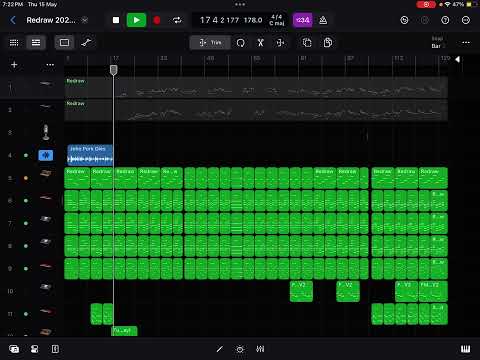Select the Trim tool
The image size is (480, 360).
pos(210,42)
